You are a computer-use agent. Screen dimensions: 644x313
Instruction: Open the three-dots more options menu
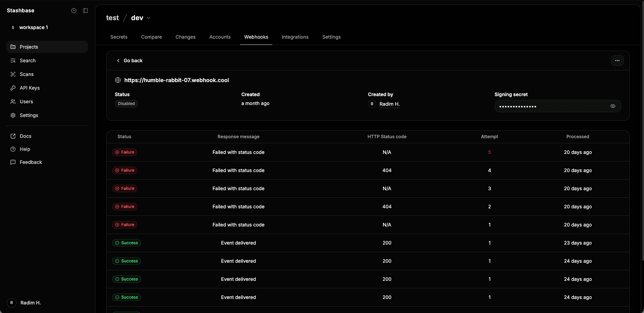coord(617,61)
